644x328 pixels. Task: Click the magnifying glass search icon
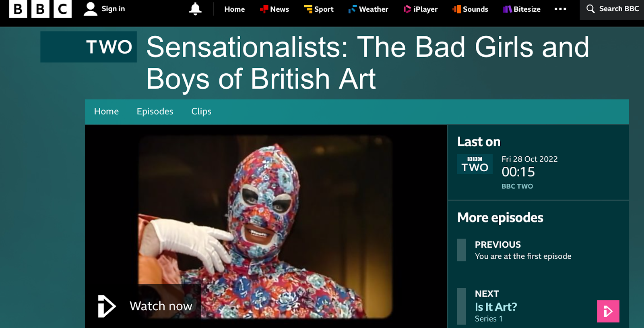point(590,9)
